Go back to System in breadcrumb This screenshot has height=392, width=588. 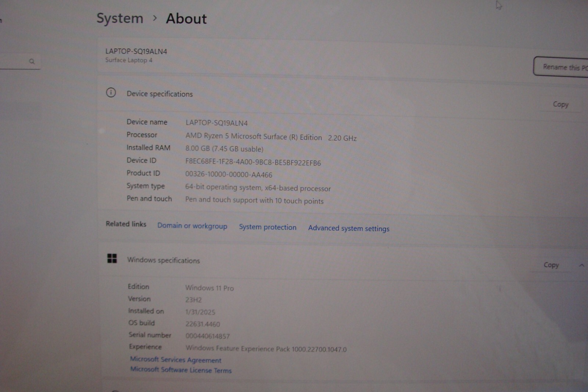120,18
